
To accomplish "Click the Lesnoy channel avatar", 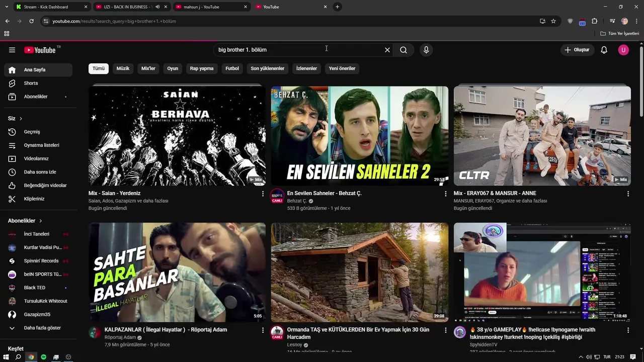I will coord(277,332).
